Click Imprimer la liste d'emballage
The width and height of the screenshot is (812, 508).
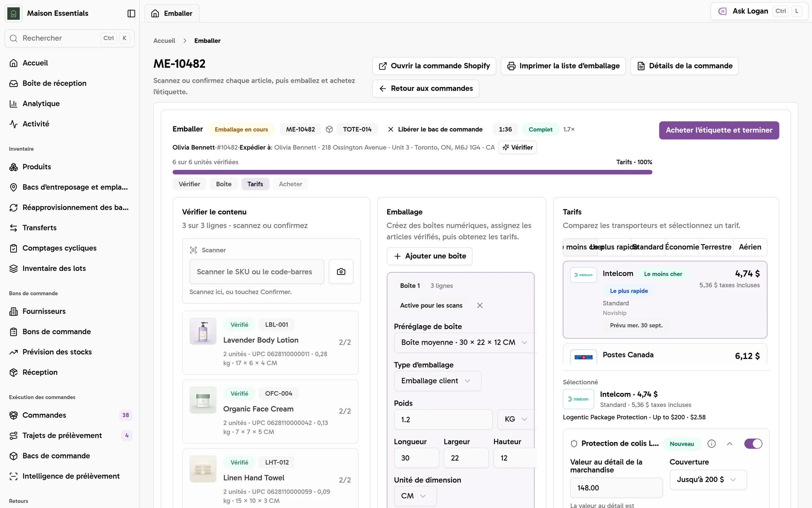click(563, 66)
